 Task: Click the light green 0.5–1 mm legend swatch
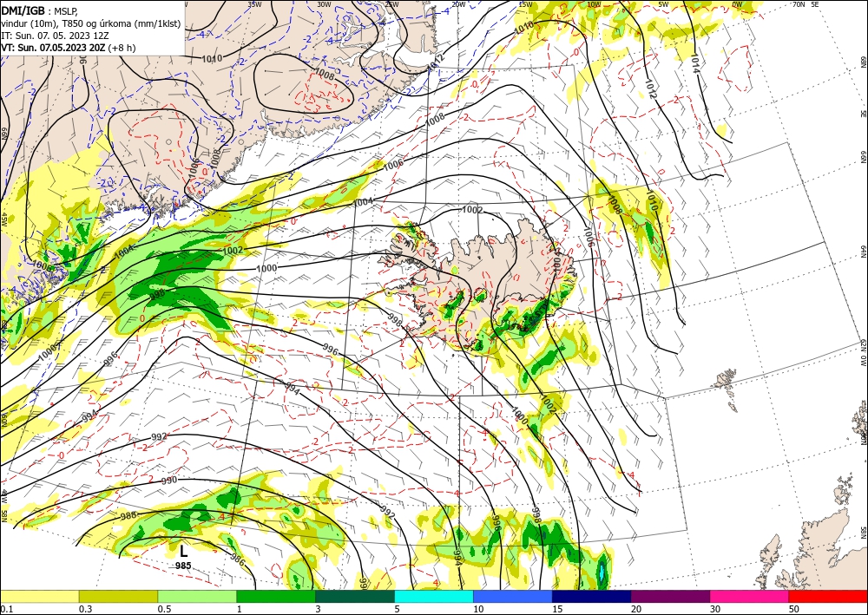click(x=197, y=596)
